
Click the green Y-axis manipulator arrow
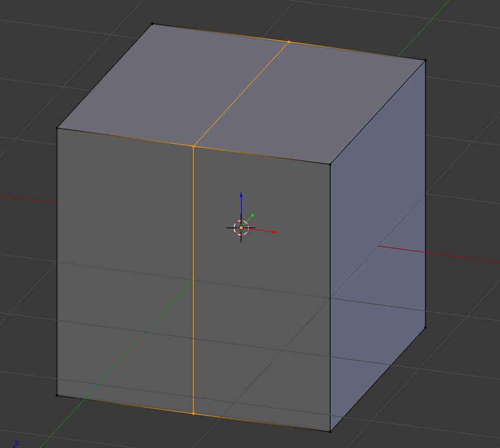click(249, 218)
